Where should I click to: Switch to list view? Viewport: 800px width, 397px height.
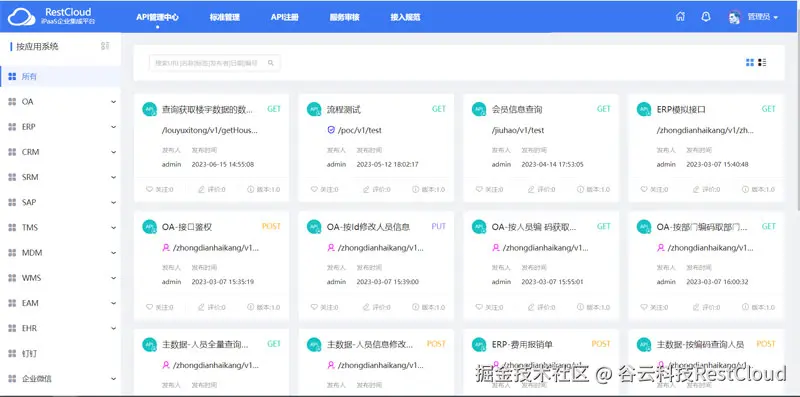(762, 62)
